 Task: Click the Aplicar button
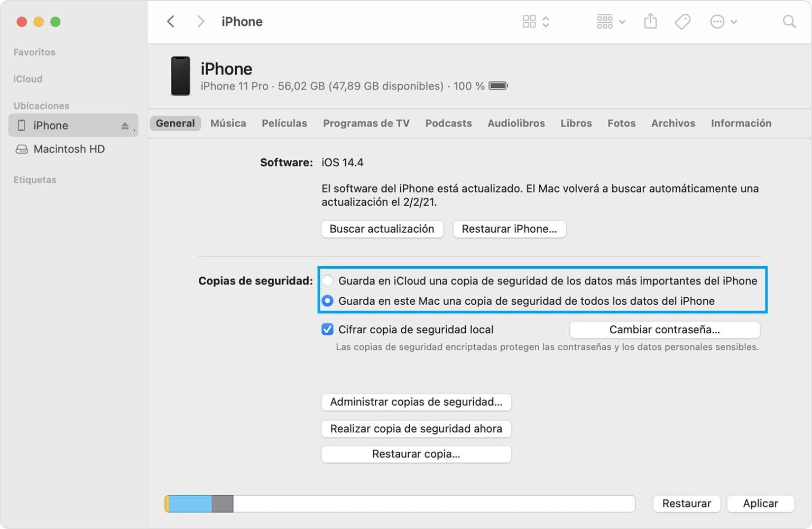point(760,504)
